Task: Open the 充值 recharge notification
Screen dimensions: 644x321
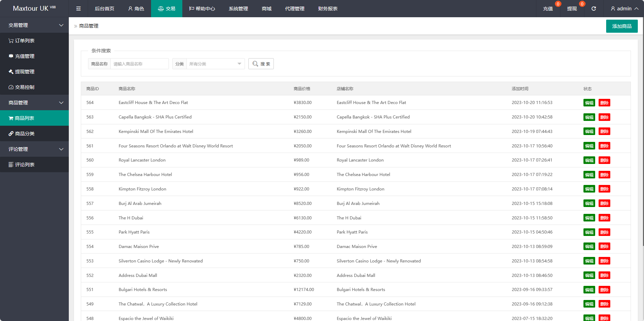Action: (x=548, y=9)
